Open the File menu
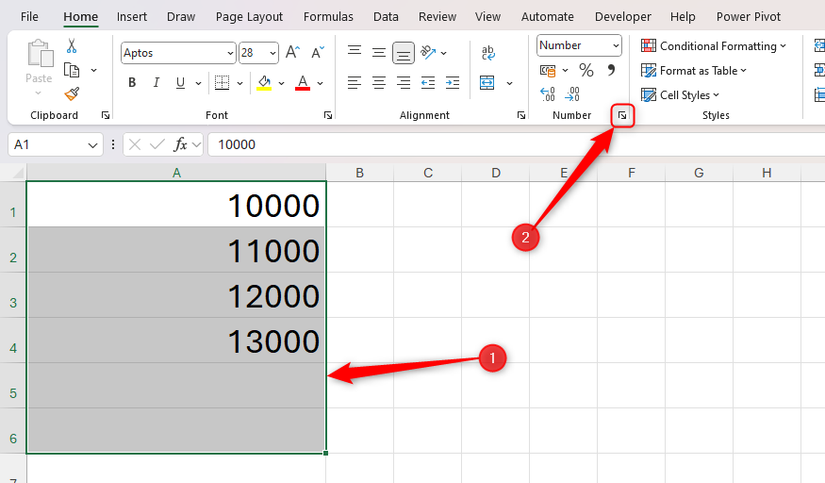This screenshot has width=825, height=483. (29, 17)
